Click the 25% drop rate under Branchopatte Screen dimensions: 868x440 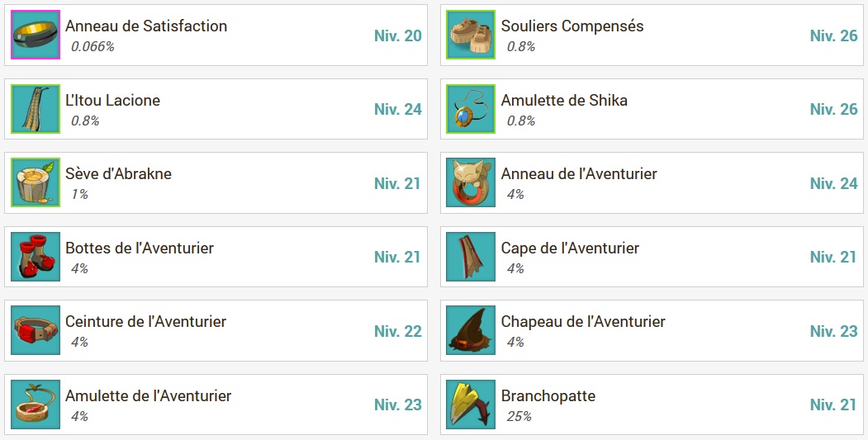519,416
